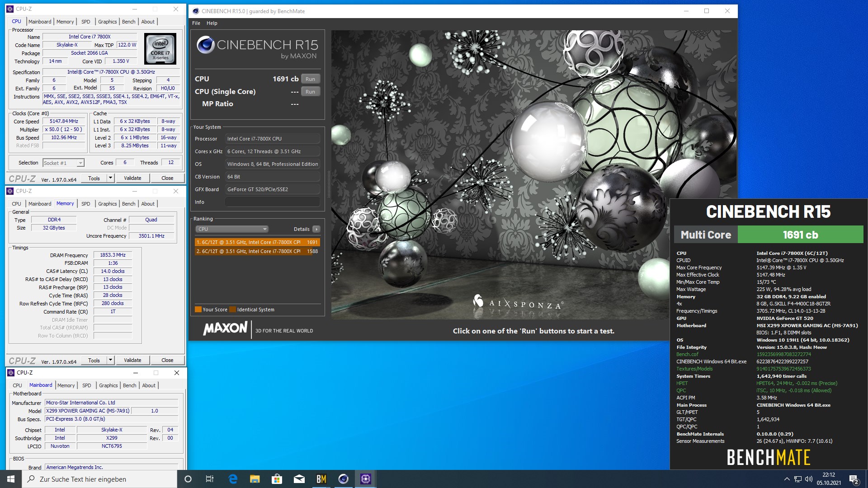Open Mainboard tab in top CPU-Z window
Image resolution: width=868 pixels, height=488 pixels.
40,22
